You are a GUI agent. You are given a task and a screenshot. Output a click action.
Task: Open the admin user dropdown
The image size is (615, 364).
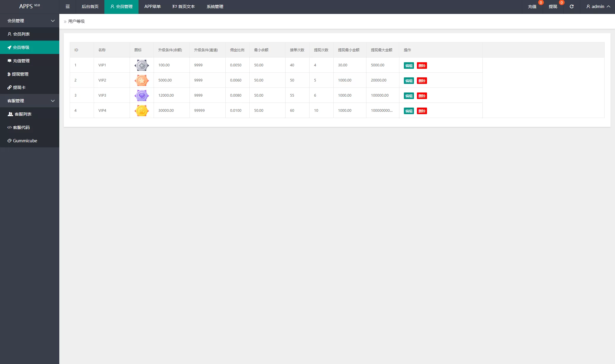coord(598,7)
